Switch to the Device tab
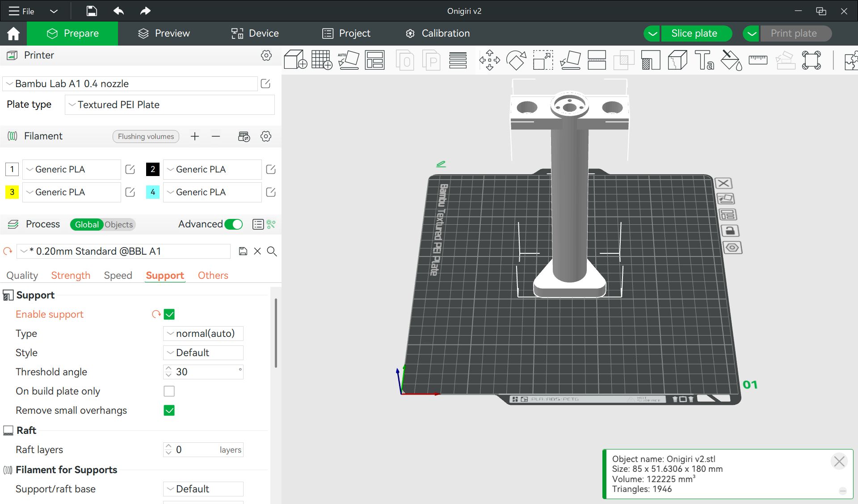This screenshot has height=504, width=858. pyautogui.click(x=255, y=34)
